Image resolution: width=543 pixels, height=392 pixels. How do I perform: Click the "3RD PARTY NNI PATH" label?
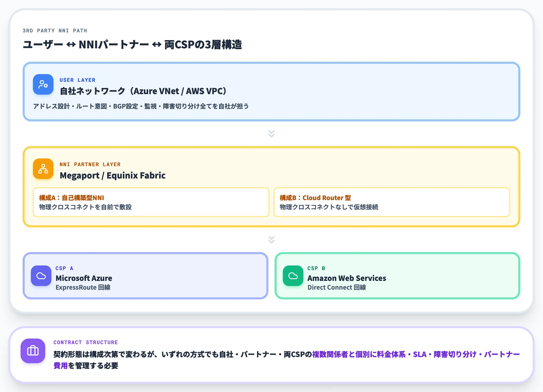click(55, 31)
